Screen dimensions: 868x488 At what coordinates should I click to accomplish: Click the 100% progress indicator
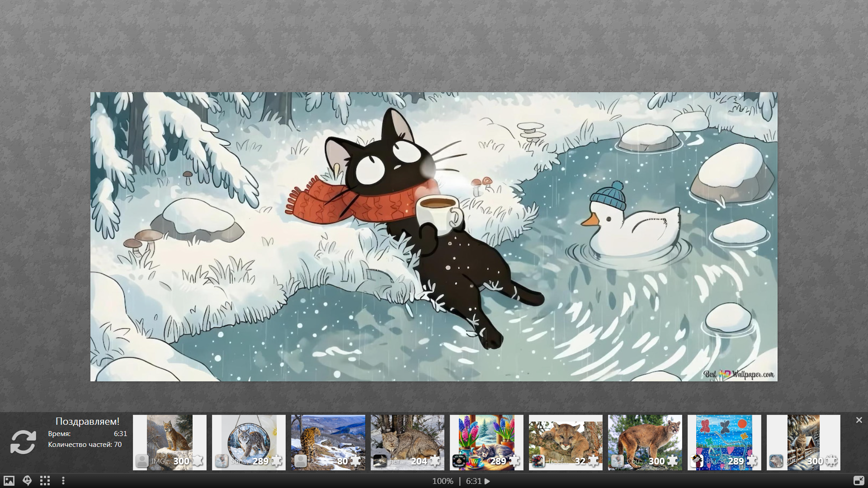coord(443,481)
